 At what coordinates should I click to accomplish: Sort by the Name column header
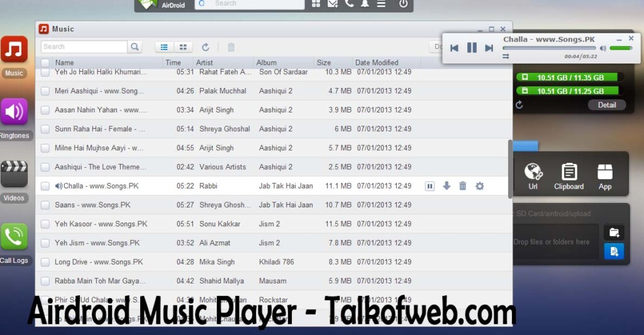65,63
